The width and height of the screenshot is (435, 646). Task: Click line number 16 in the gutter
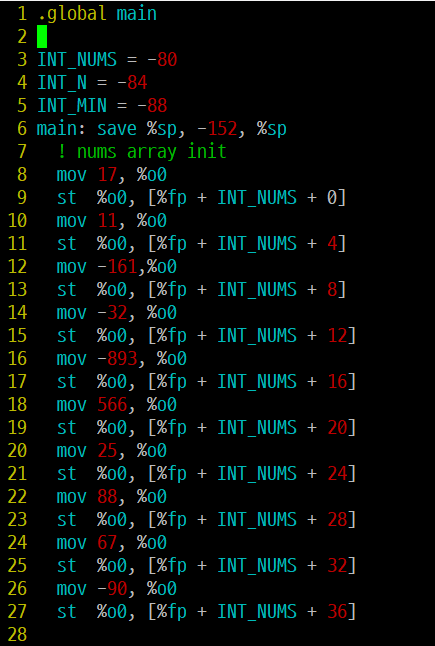[17, 359]
